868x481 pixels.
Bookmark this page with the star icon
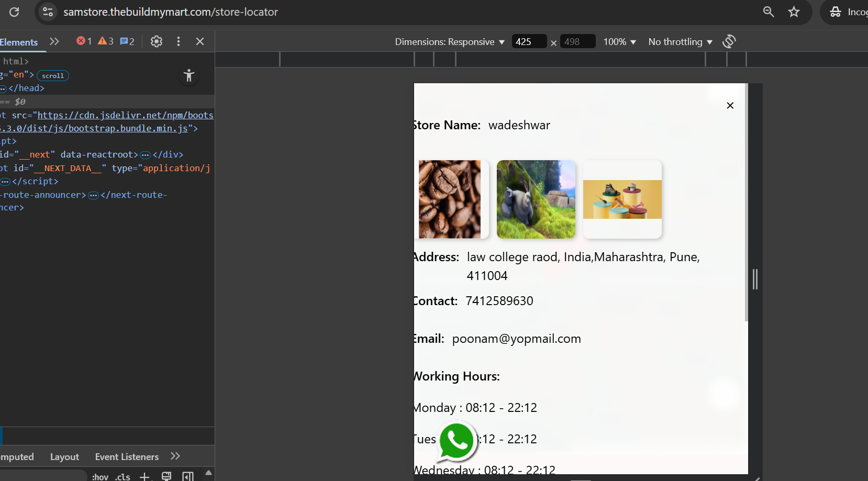click(794, 12)
